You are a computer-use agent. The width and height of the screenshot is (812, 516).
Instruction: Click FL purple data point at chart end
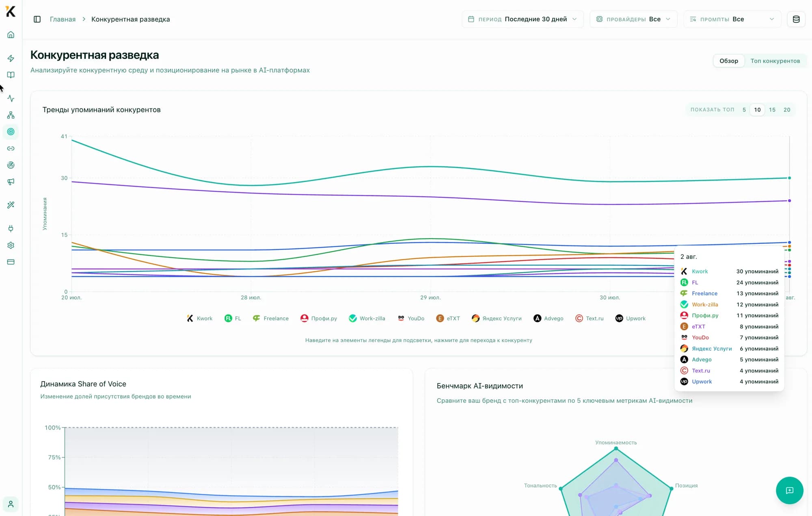pos(789,201)
